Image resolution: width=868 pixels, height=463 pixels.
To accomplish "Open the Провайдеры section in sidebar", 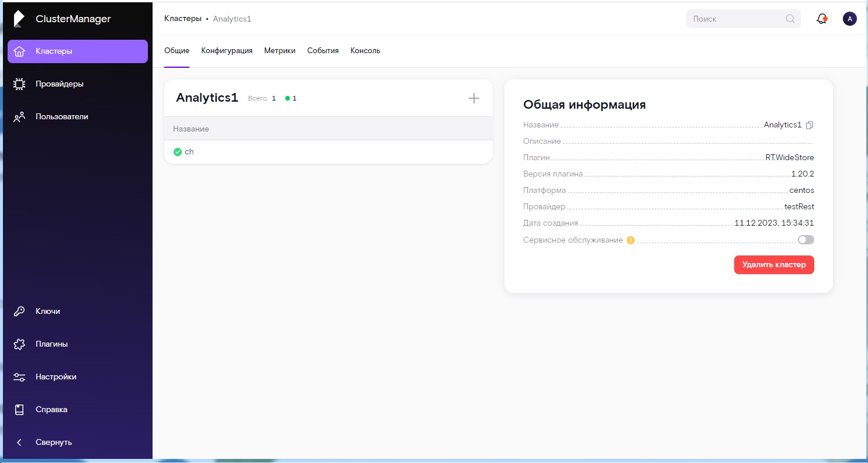I will pyautogui.click(x=78, y=84).
